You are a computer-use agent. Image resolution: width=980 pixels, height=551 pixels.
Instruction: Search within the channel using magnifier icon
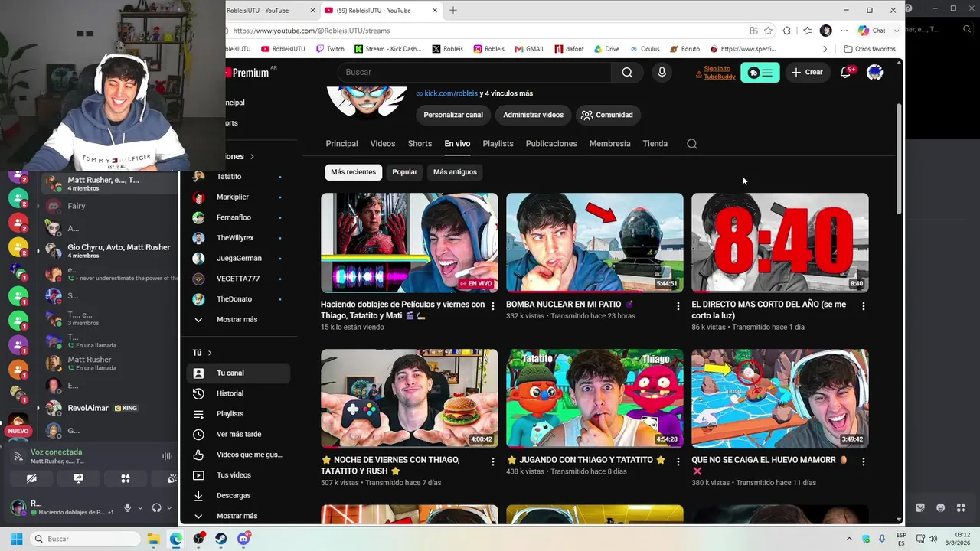pyautogui.click(x=692, y=144)
